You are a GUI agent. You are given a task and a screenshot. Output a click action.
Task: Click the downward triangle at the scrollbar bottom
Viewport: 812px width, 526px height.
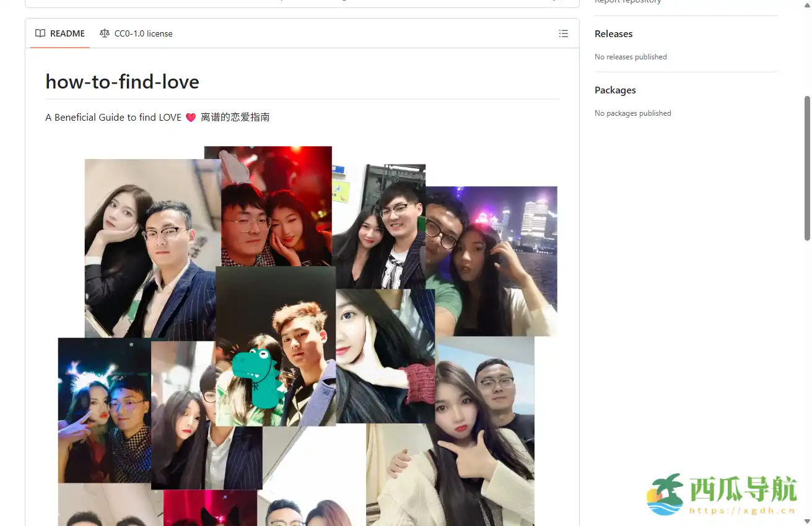click(808, 521)
